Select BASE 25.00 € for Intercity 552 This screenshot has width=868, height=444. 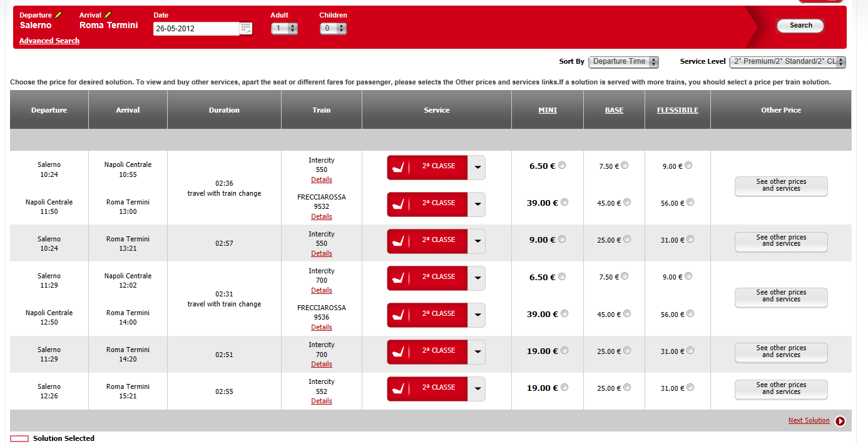[627, 388]
